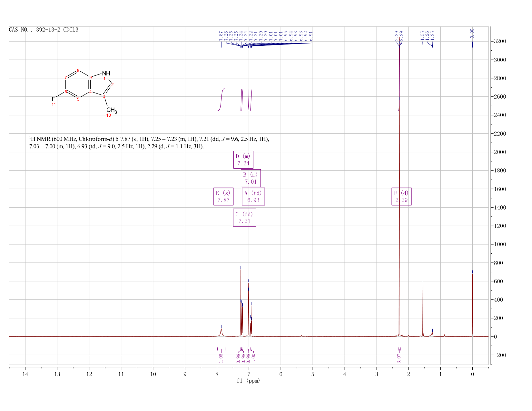
Task: Select multiplet box B (m) 7.01
Action: click(x=251, y=178)
